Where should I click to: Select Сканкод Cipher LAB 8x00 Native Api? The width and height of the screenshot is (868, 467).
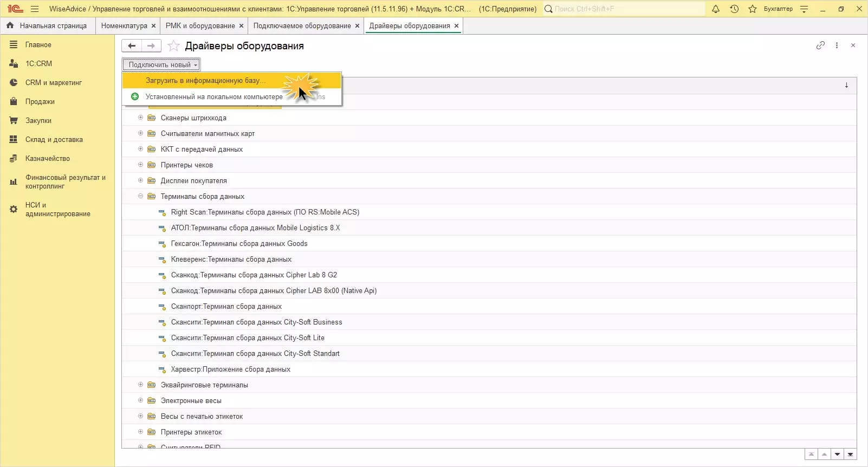tap(489, 290)
